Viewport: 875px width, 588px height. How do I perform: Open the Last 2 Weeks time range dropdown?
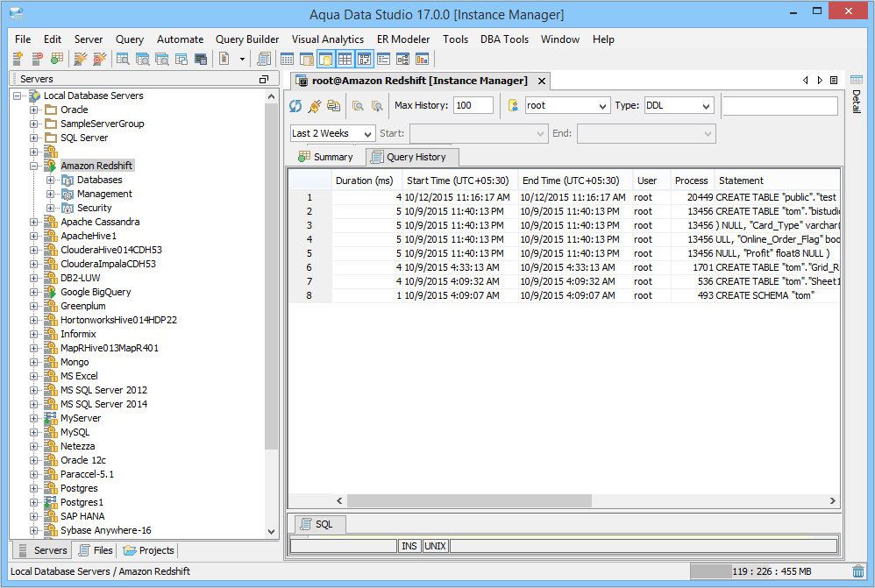[x=331, y=132]
